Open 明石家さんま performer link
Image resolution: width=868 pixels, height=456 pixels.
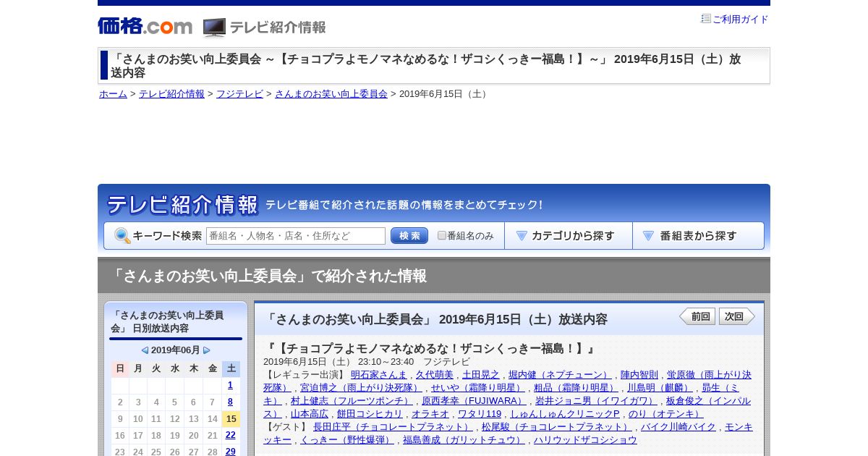click(x=379, y=374)
